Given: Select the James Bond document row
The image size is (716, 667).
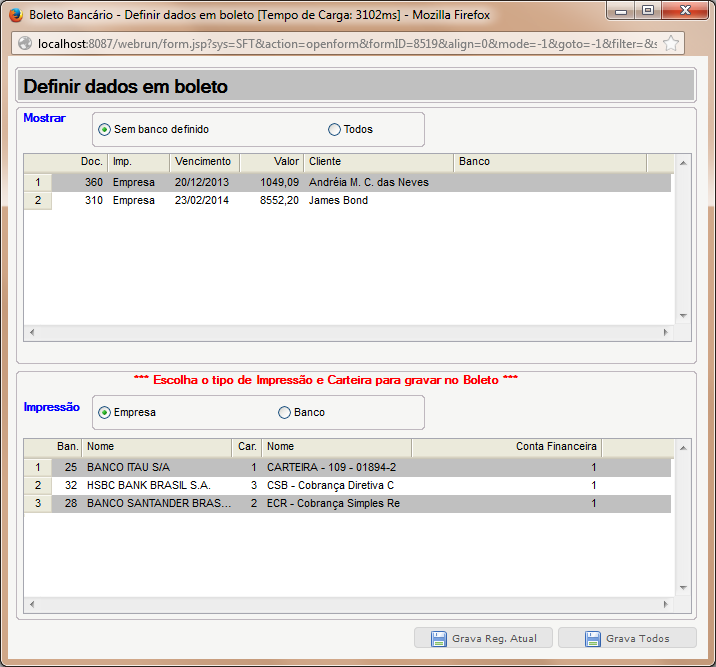Looking at the screenshot, I should point(347,200).
